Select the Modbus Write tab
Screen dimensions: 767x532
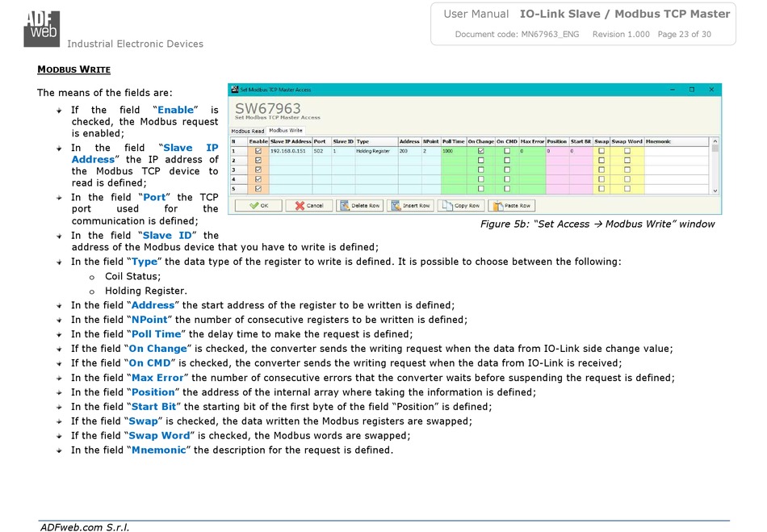click(x=286, y=130)
